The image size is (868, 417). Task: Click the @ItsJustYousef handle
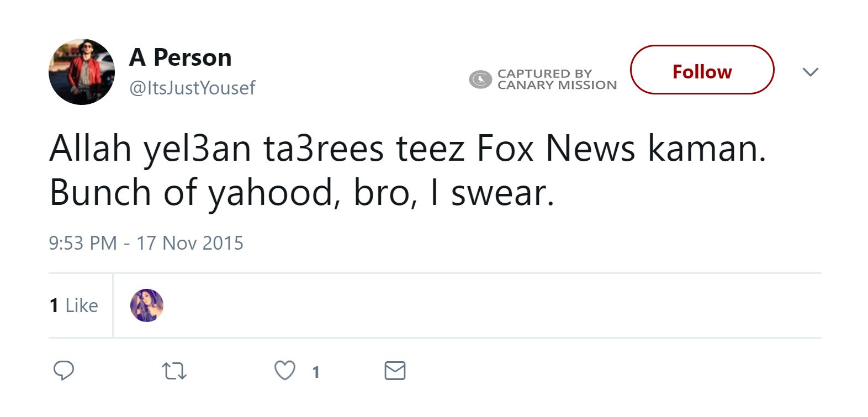click(192, 88)
